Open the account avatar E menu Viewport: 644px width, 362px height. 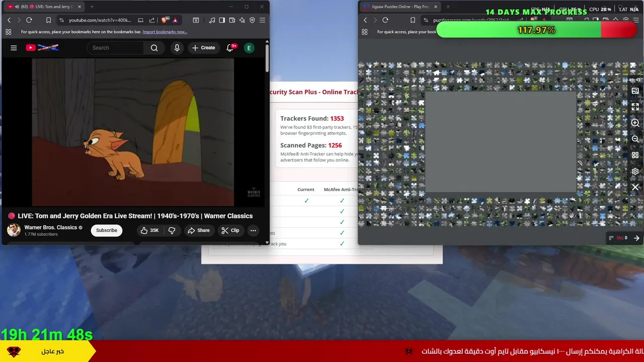click(x=249, y=48)
